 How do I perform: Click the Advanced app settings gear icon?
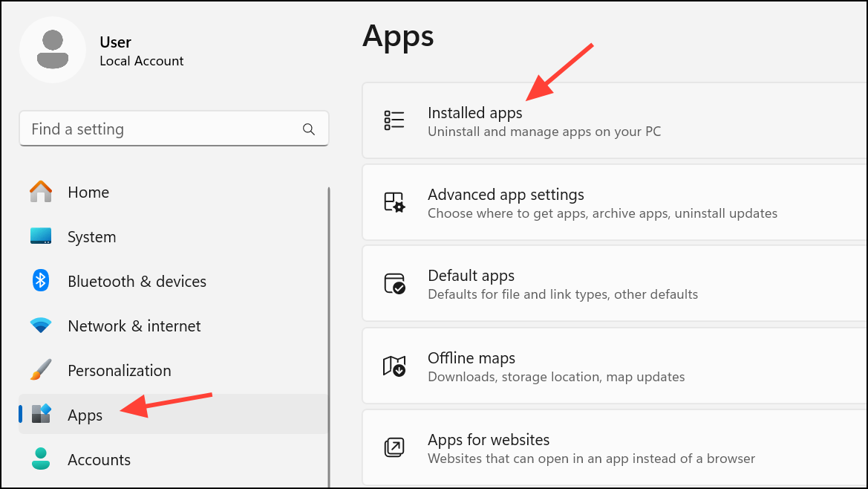[394, 202]
